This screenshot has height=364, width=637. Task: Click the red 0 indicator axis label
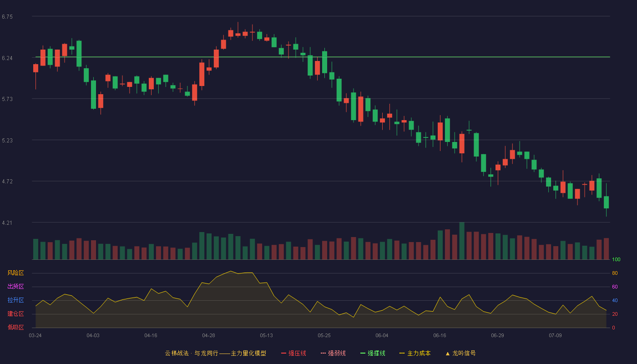pyautogui.click(x=613, y=328)
